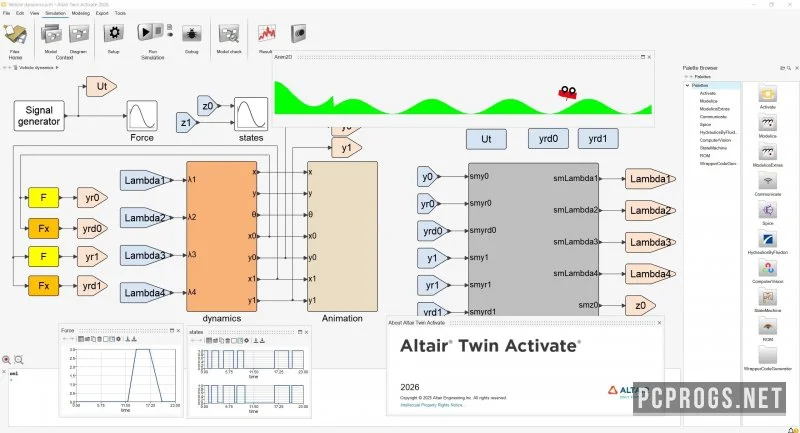Select the yellow F block beside yr0
The image size is (800, 433).
tap(43, 198)
